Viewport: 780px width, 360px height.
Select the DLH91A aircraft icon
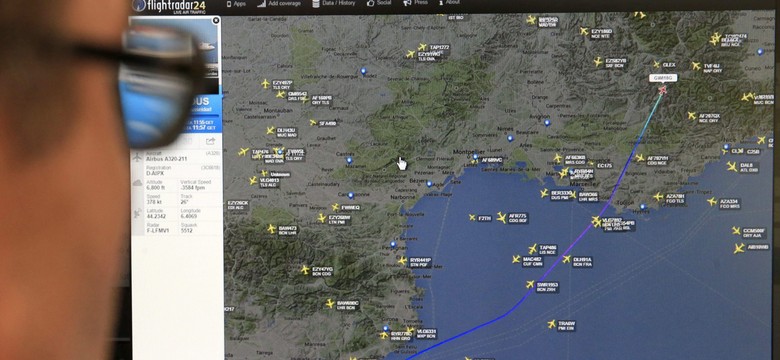[x=566, y=259]
